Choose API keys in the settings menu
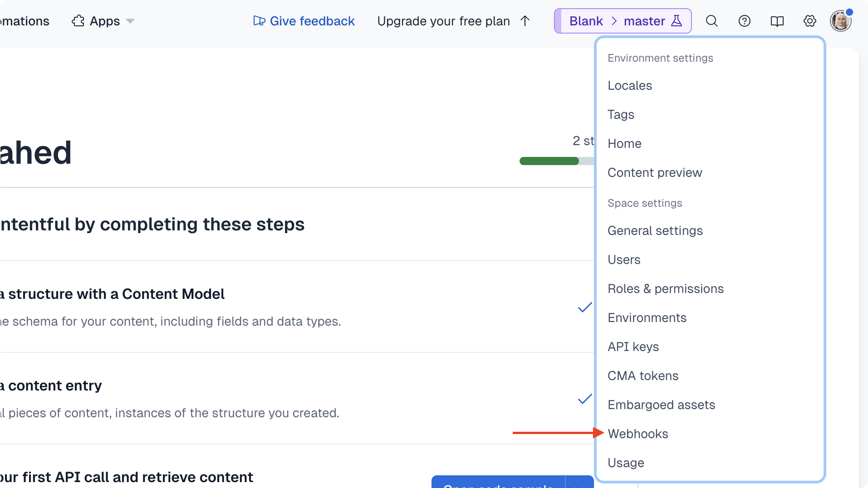The width and height of the screenshot is (868, 488). 633,346
